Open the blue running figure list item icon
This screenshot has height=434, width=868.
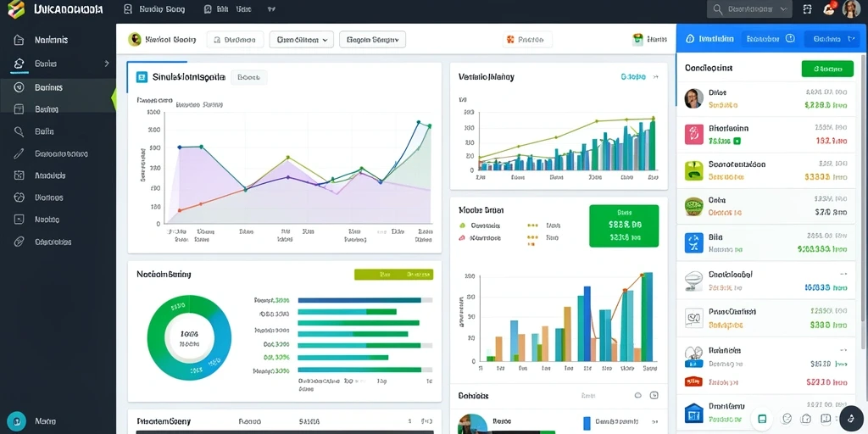click(693, 242)
